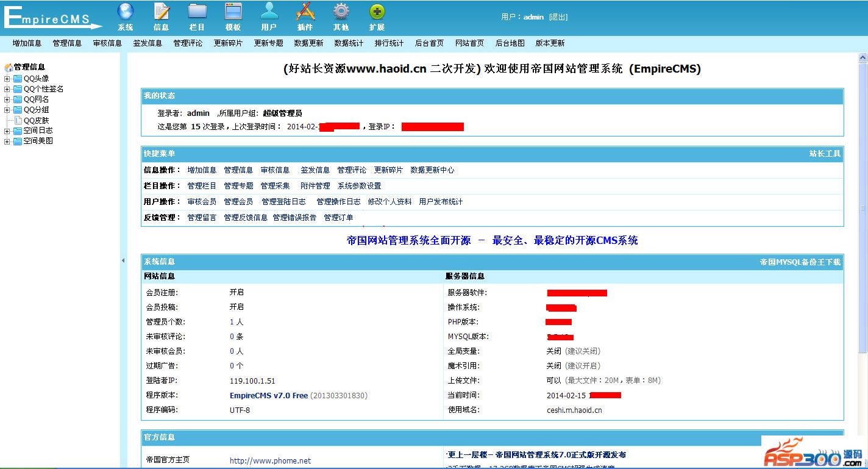Open the 系统参数设置 quick link
The image size is (868, 469).
(359, 186)
